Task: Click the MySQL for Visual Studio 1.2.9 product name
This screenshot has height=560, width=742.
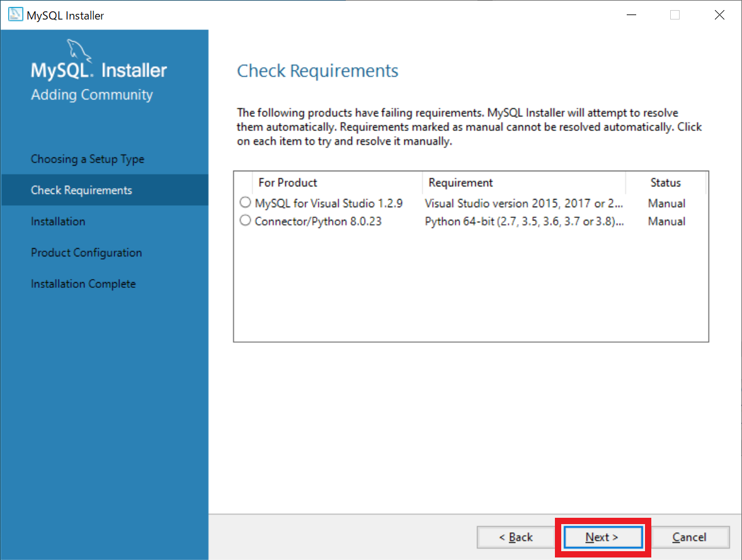Action: click(328, 203)
